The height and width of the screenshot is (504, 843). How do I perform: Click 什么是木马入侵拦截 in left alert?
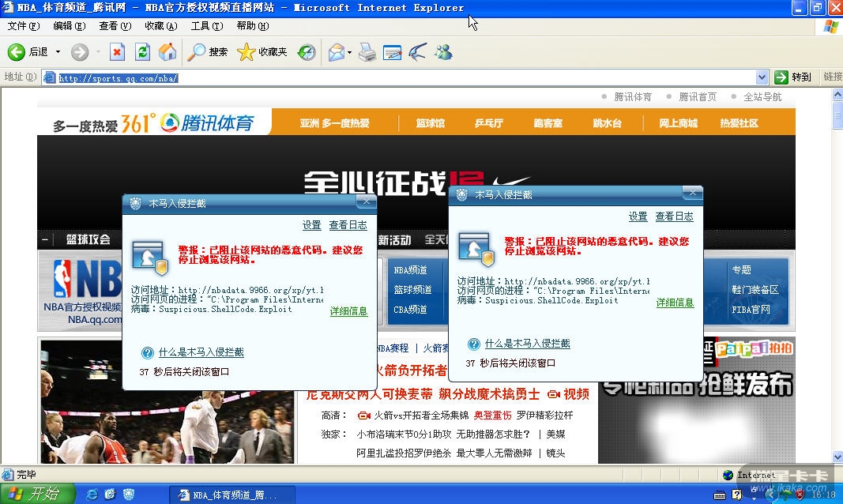point(201,352)
